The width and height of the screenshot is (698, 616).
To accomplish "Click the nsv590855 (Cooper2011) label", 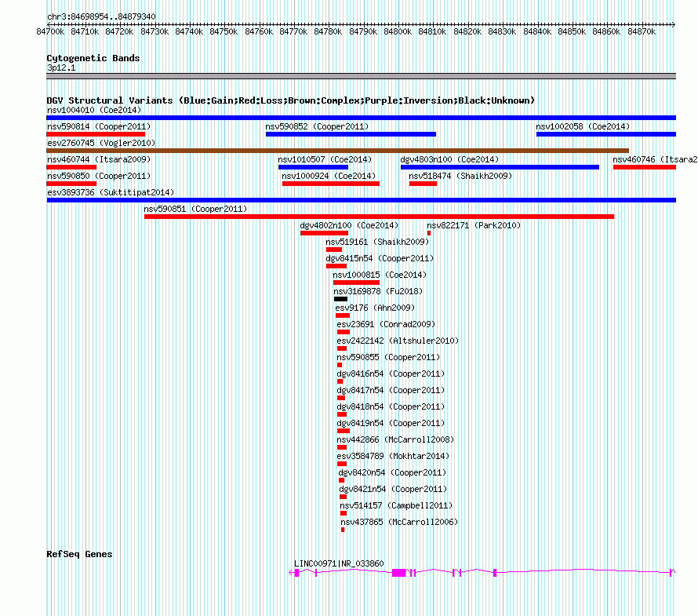I will [x=388, y=357].
